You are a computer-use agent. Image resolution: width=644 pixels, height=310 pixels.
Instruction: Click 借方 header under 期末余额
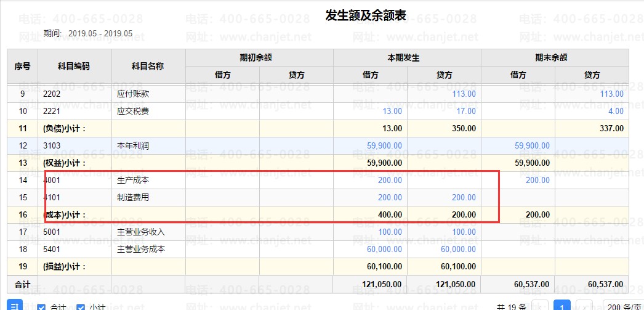(x=518, y=75)
